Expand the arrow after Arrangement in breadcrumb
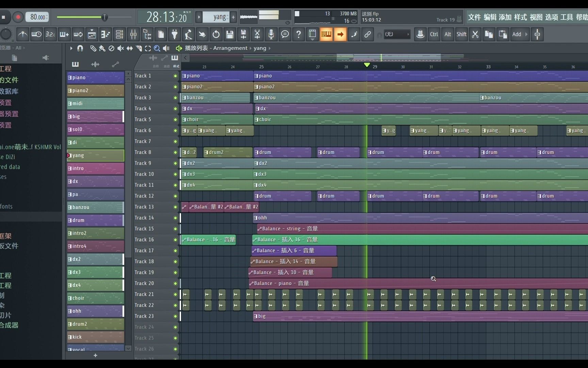This screenshot has width=588, height=368. click(x=251, y=48)
